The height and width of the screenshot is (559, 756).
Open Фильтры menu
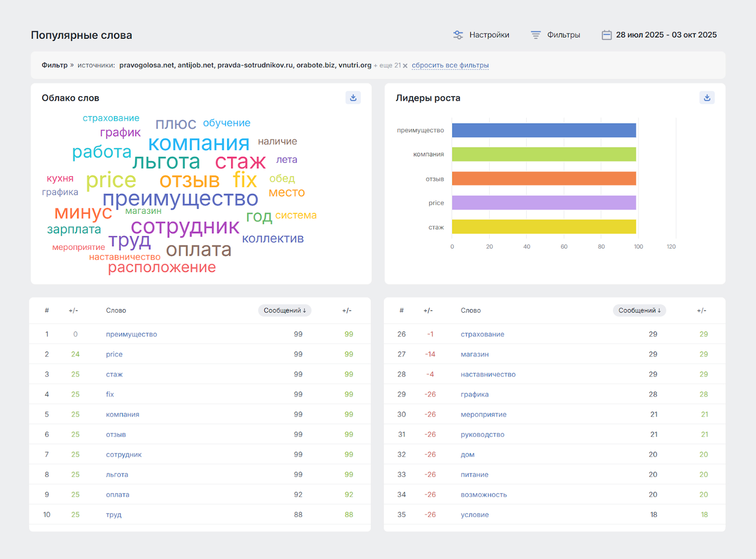click(x=563, y=35)
